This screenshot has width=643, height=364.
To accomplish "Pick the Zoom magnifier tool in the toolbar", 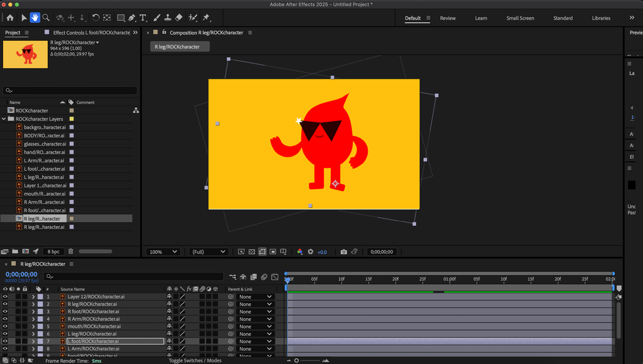I will coord(46,18).
